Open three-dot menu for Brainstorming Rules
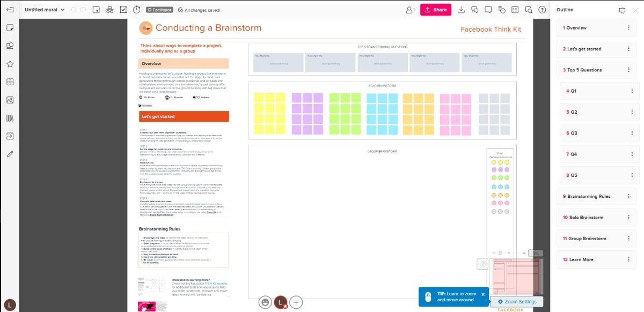The height and width of the screenshot is (312, 644). [x=628, y=196]
